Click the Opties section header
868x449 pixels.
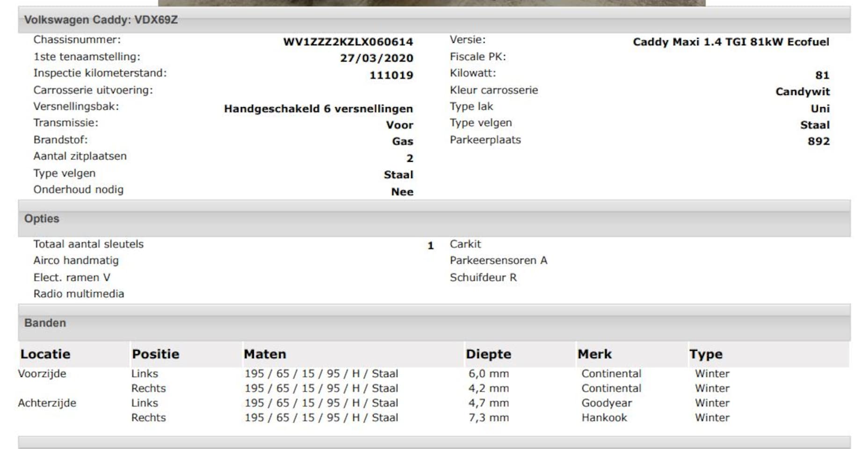(x=42, y=219)
